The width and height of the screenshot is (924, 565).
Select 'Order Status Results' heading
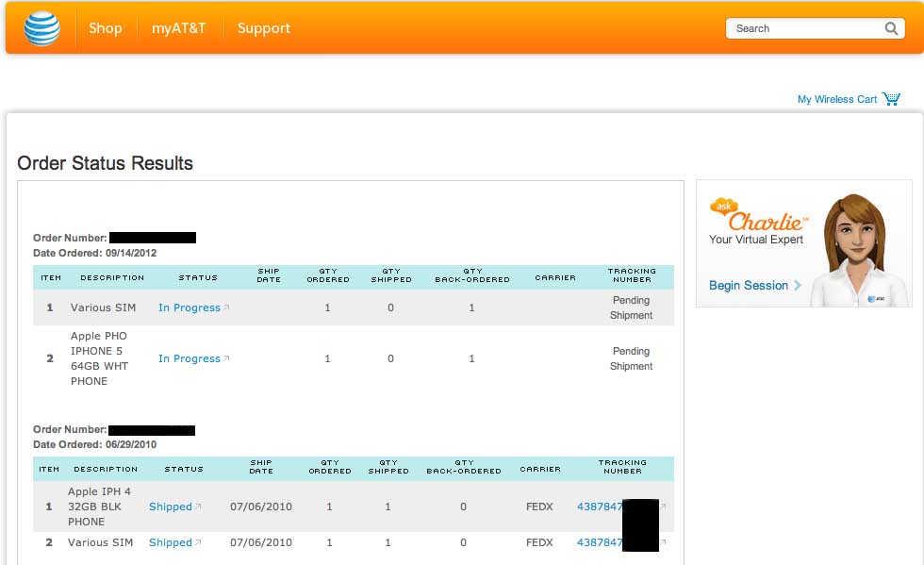coord(105,163)
